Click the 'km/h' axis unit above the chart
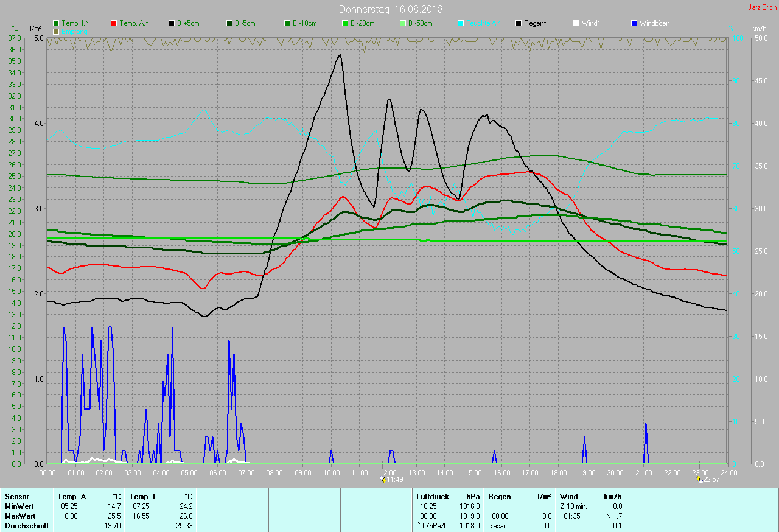The width and height of the screenshot is (779, 532). pyautogui.click(x=758, y=29)
